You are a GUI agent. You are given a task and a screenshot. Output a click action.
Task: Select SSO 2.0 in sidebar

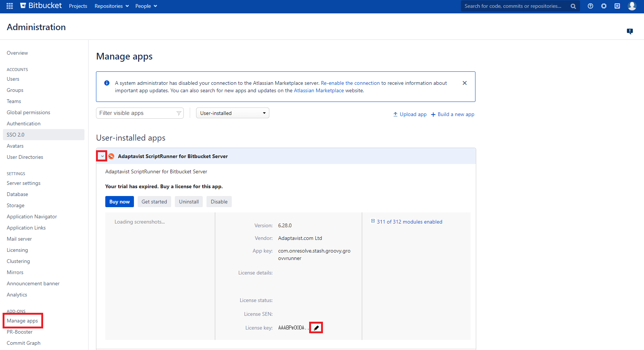(44, 135)
